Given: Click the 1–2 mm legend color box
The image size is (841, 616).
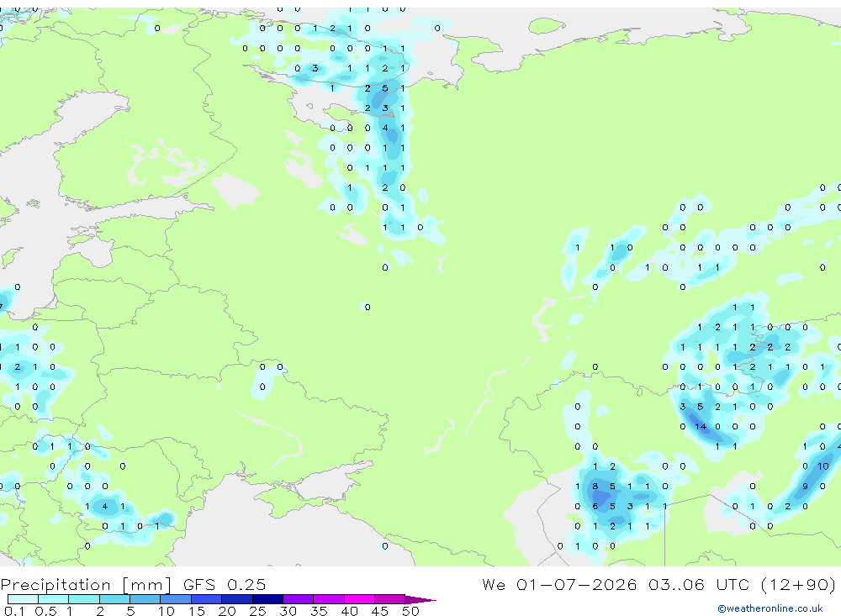Looking at the screenshot, I should [84, 599].
